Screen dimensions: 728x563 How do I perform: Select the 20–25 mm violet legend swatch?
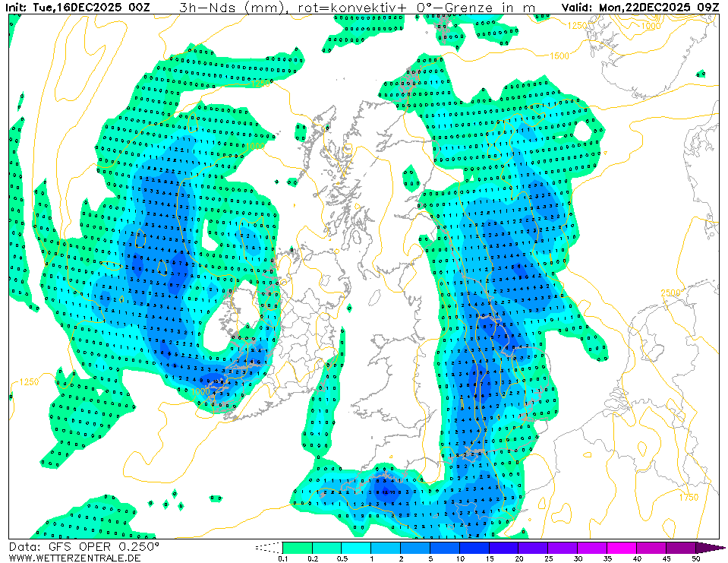tap(534, 547)
